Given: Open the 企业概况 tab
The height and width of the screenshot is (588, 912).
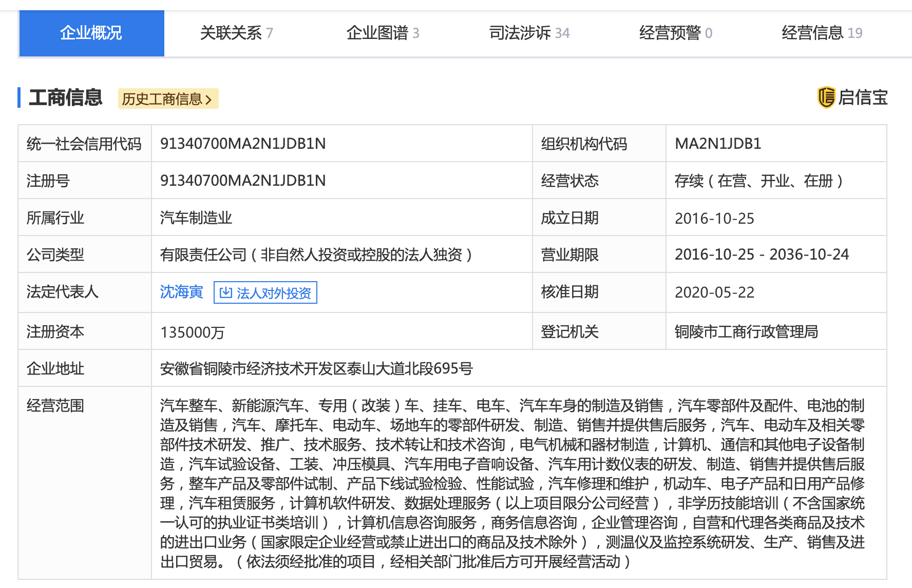Looking at the screenshot, I should (91, 33).
